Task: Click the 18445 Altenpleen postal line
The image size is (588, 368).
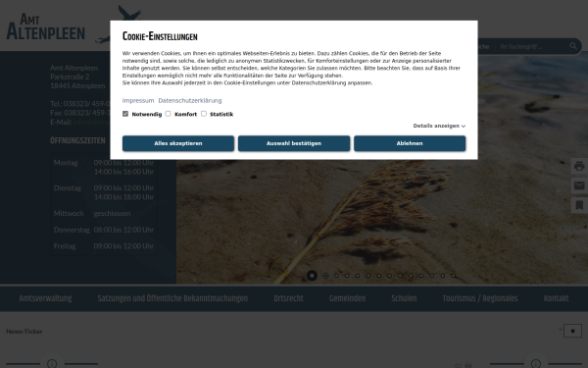Action: point(77,85)
